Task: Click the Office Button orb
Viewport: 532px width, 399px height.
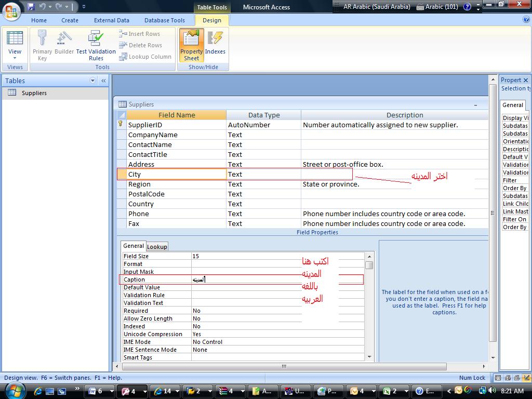Action: [11, 11]
